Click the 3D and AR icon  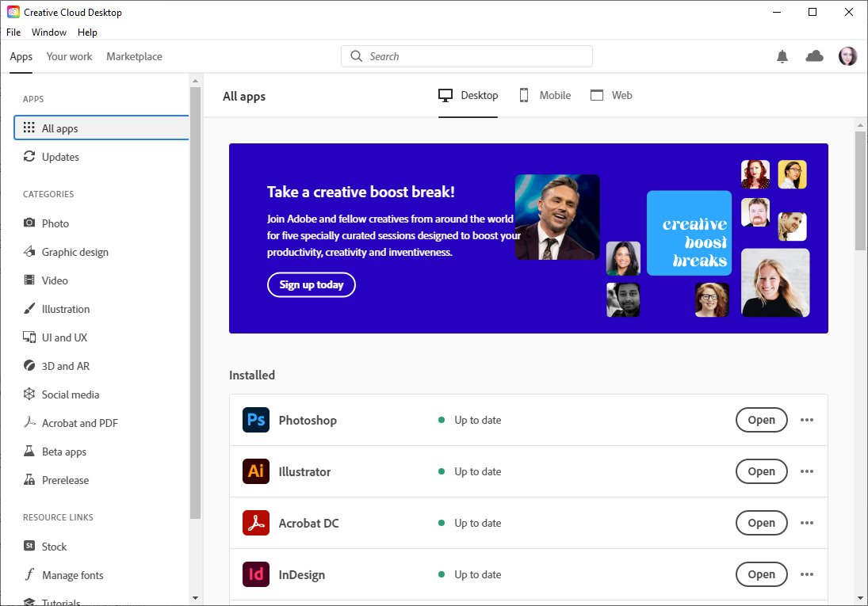29,365
